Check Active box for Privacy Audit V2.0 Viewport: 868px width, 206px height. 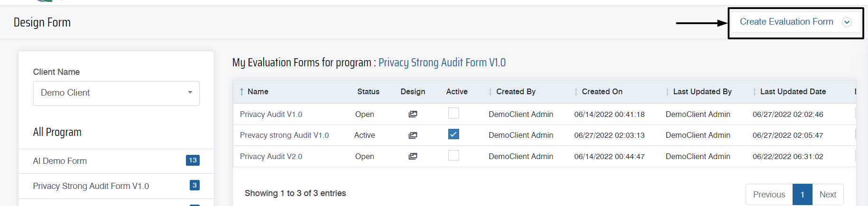coord(453,155)
